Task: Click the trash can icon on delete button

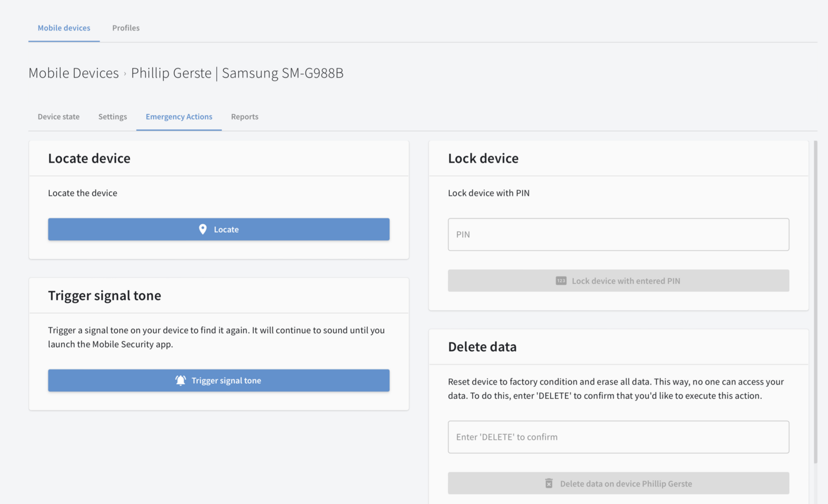Action: (549, 483)
